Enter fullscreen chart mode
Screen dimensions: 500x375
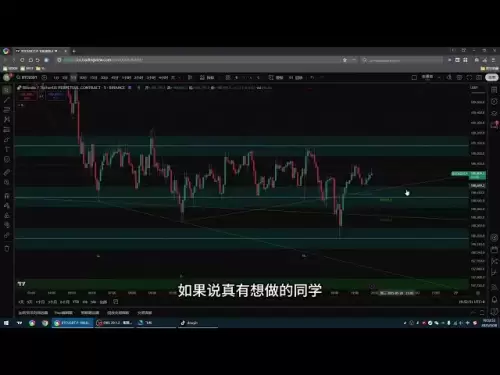click(469, 77)
